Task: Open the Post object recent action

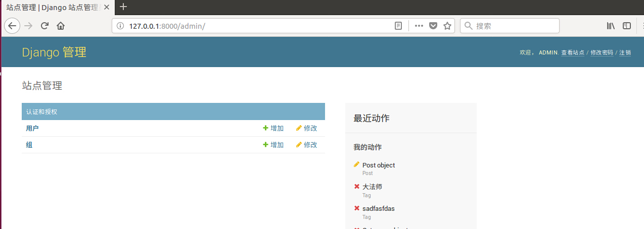Action: 379,165
